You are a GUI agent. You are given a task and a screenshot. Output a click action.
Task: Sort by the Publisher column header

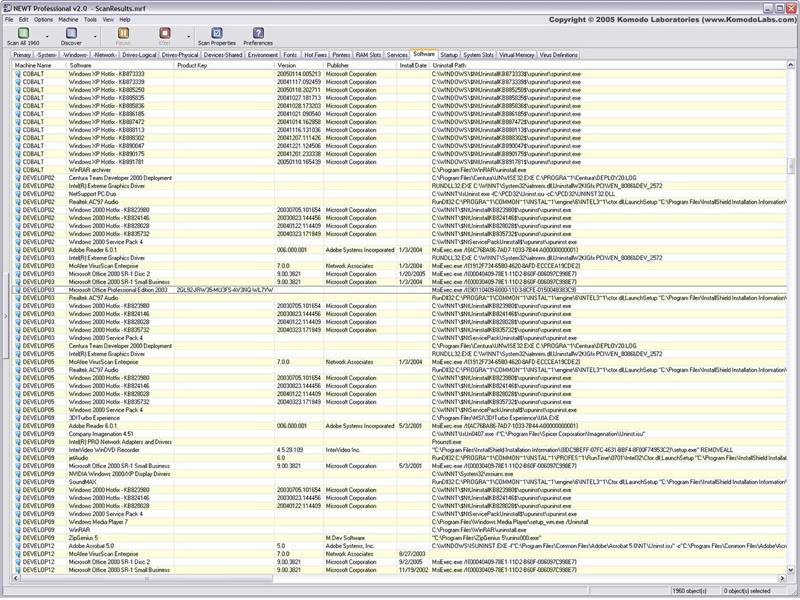point(340,65)
